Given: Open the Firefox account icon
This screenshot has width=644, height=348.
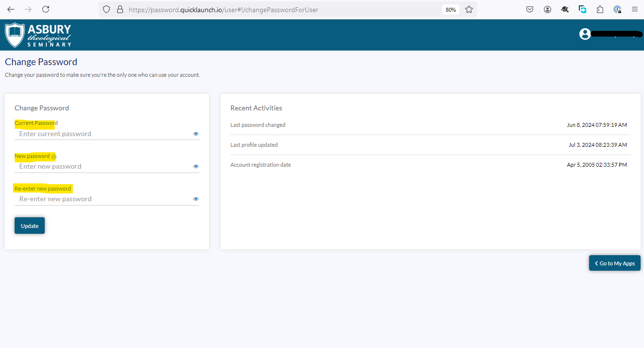Looking at the screenshot, I should click(548, 9).
